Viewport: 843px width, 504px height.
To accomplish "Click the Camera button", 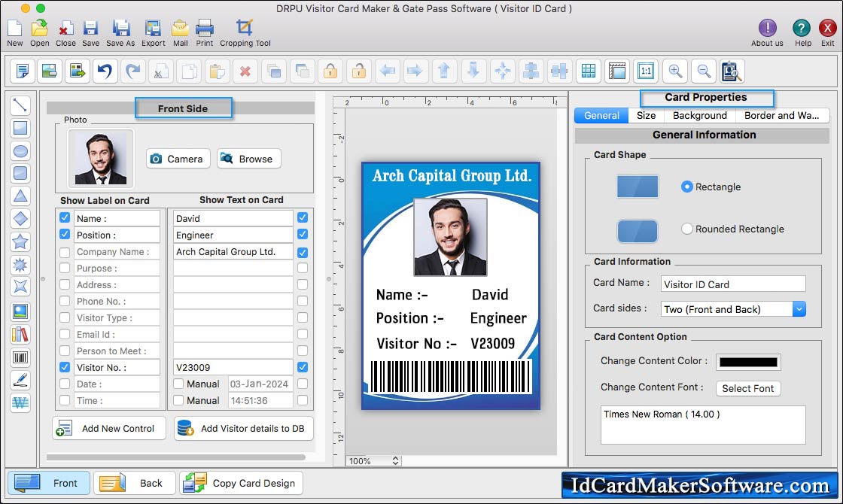I will tap(178, 159).
